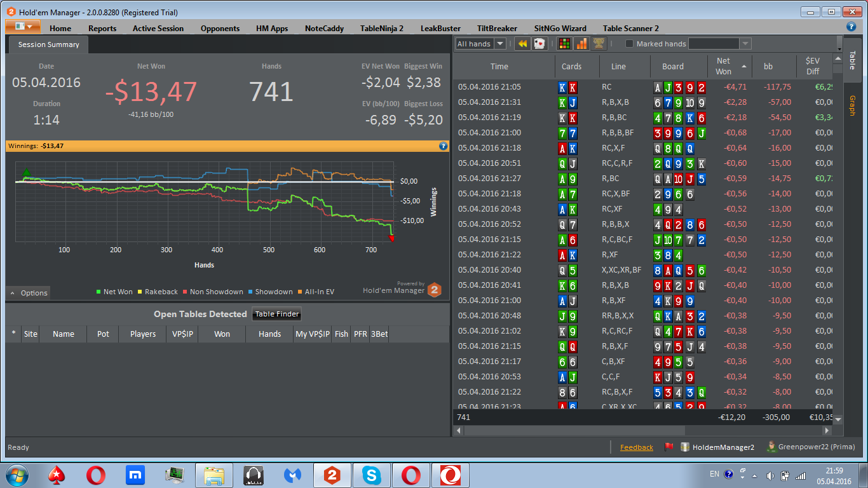
Task: Open Maxthon browser from the taskbar
Action: [x=135, y=475]
